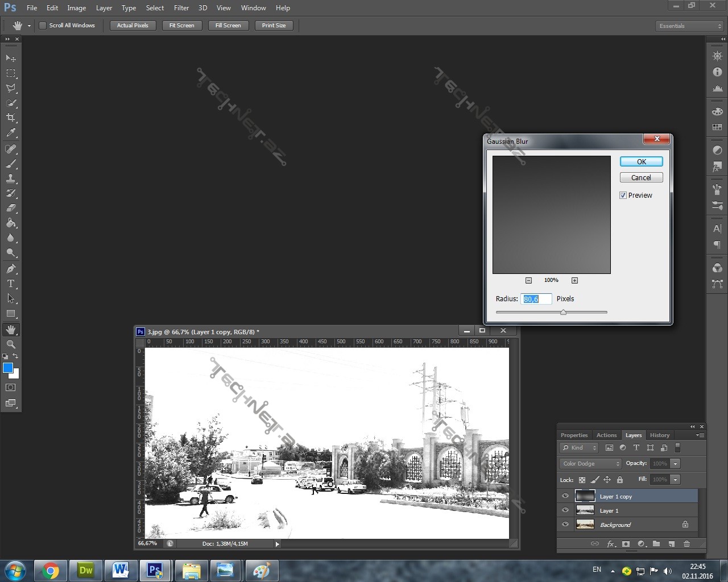Click the delete layer trash icon
This screenshot has width=728, height=582.
[686, 544]
